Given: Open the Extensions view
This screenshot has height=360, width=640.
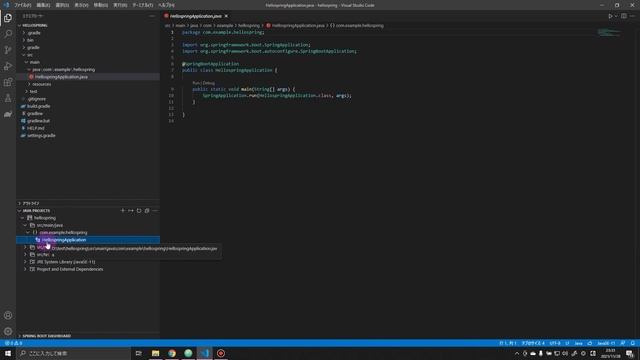Looking at the screenshot, I should (8, 82).
